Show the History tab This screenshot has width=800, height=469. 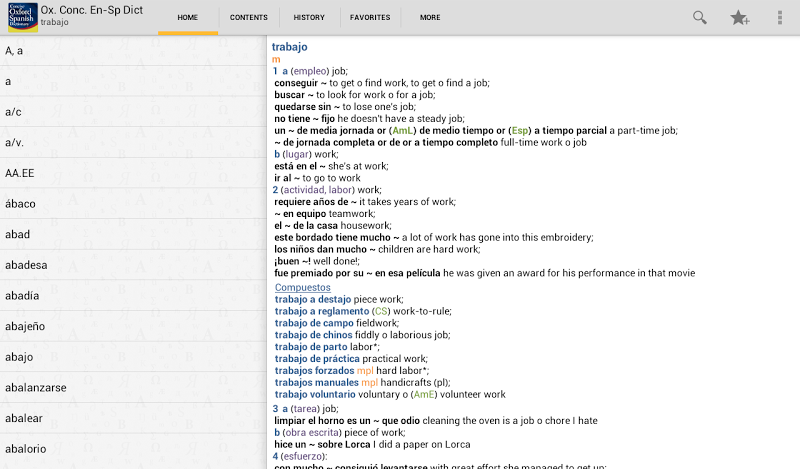point(309,17)
